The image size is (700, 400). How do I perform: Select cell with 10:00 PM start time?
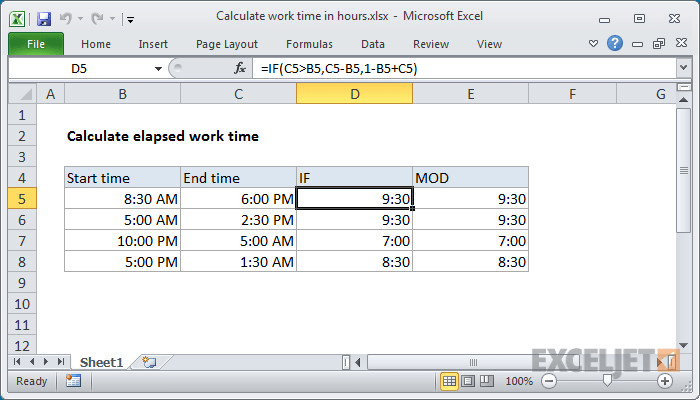(x=122, y=241)
